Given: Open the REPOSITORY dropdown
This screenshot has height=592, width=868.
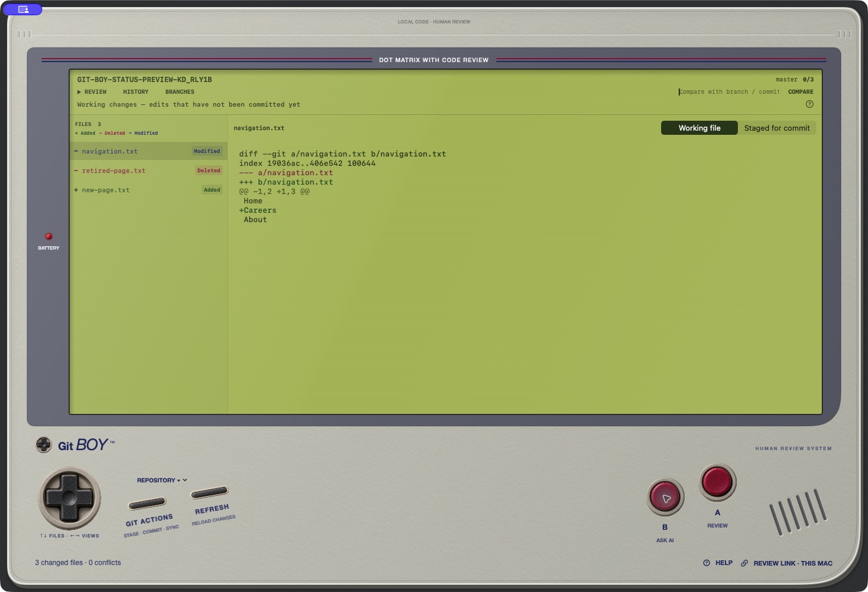Looking at the screenshot, I should 162,480.
